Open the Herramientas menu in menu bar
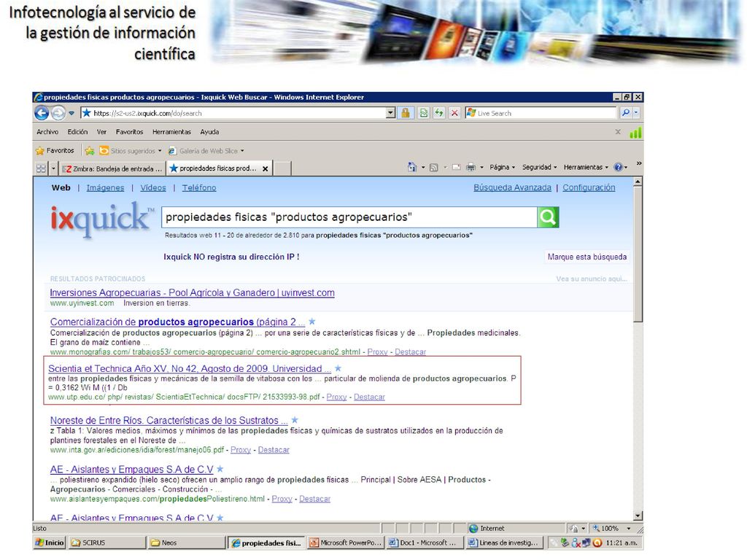 click(x=171, y=132)
